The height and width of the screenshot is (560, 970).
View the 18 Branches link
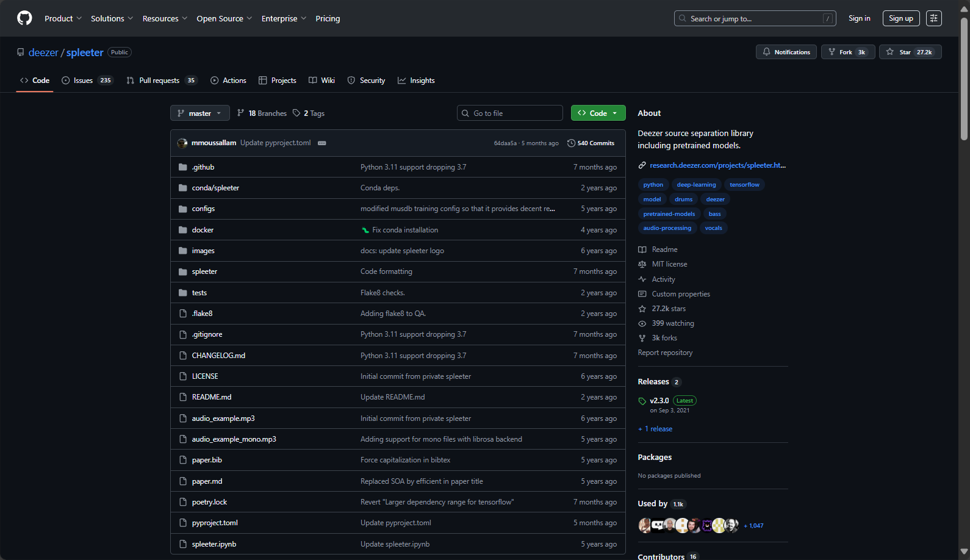pyautogui.click(x=262, y=113)
